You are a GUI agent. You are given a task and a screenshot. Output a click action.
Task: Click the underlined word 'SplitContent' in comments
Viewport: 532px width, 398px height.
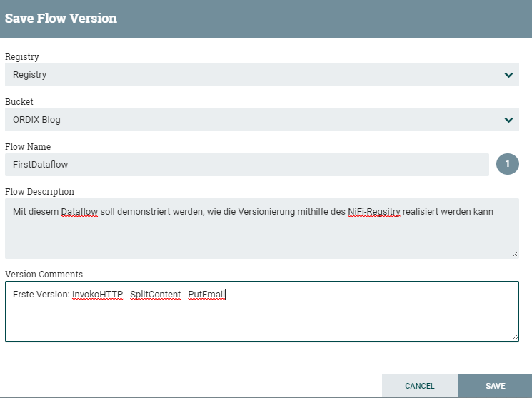pos(156,295)
